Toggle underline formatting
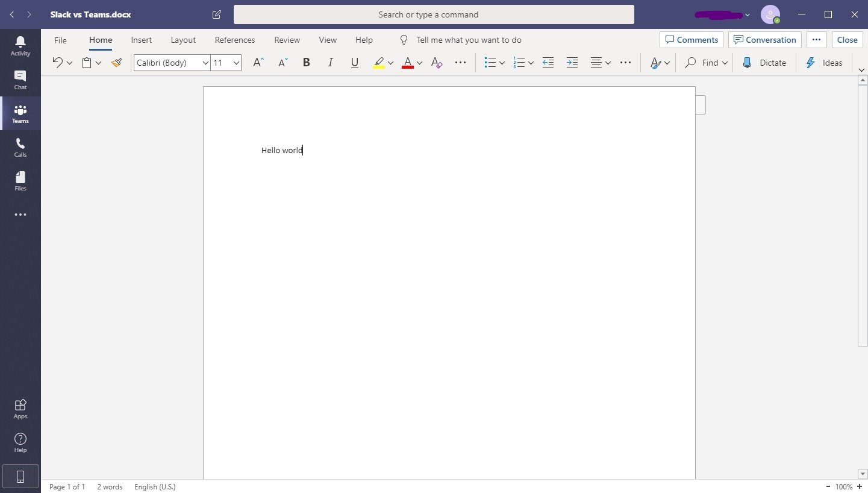Screen dimensions: 868x493 point(354,62)
